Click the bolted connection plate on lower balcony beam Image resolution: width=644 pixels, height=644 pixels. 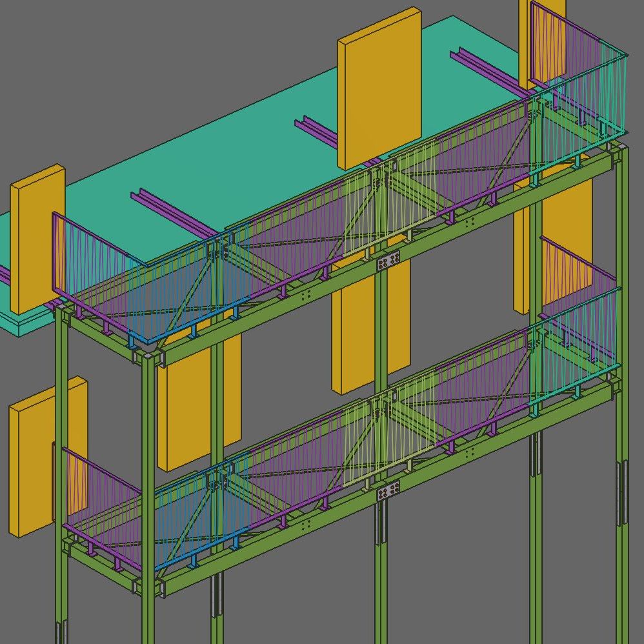point(388,492)
